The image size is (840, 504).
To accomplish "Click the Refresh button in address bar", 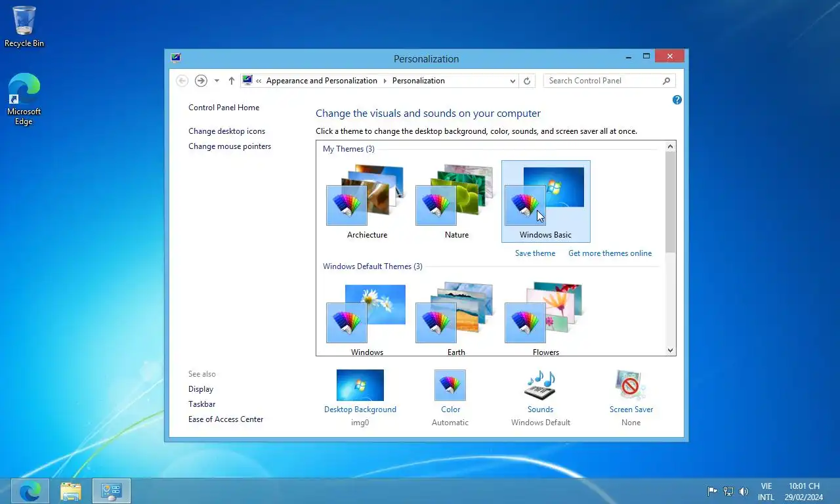I will point(526,81).
